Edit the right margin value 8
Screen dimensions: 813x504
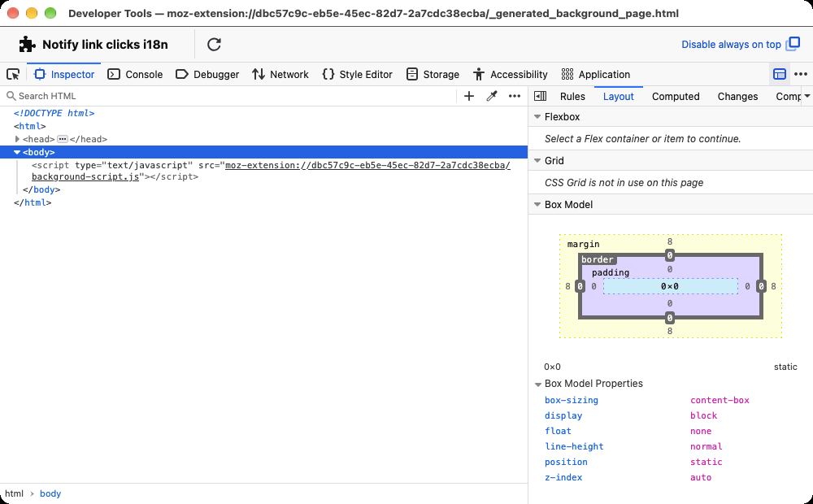pyautogui.click(x=774, y=286)
